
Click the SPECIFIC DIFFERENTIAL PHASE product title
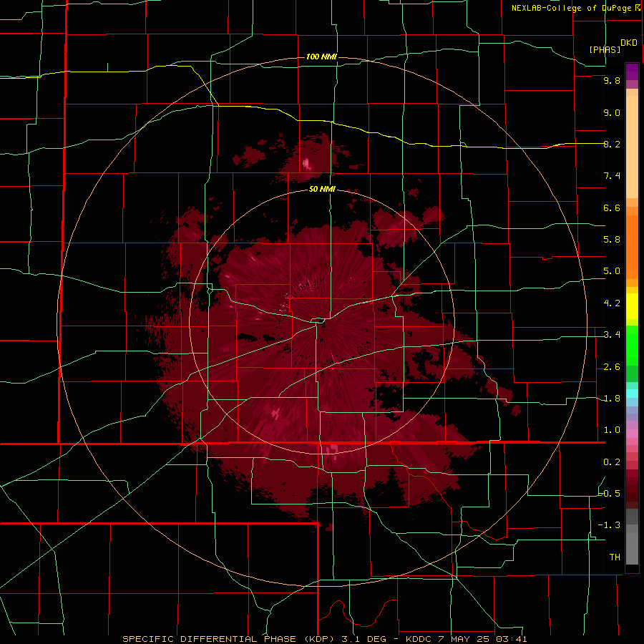[209, 639]
